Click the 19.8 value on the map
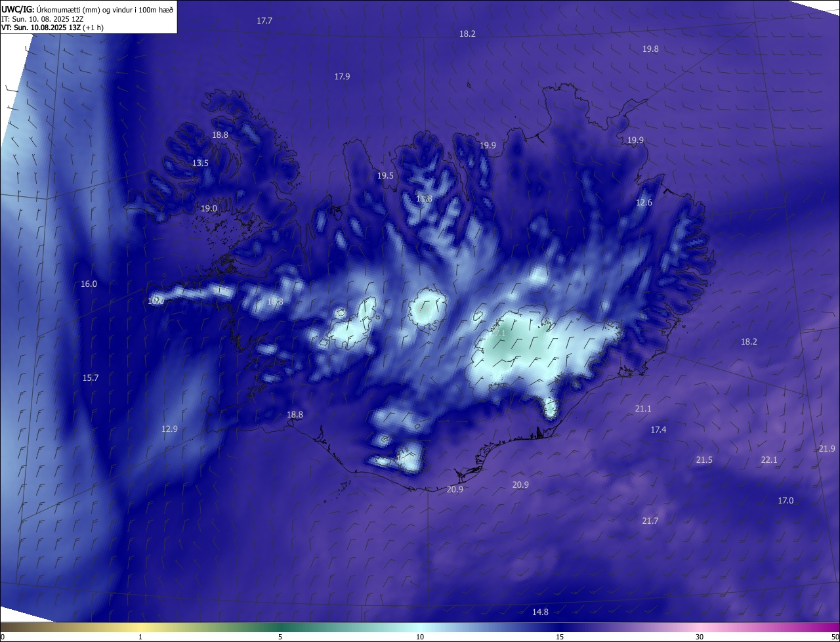This screenshot has height=642, width=840. pyautogui.click(x=650, y=49)
